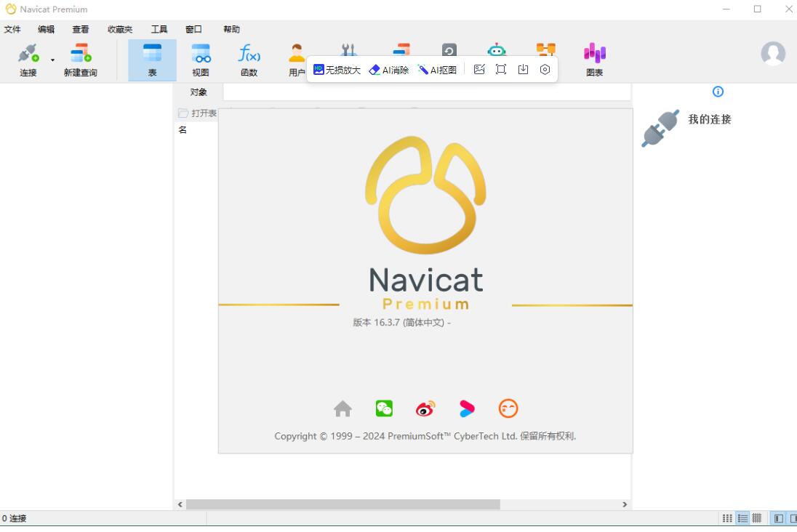Screen dimensions: 797x532
Task: Click the download icon on floating toolbar
Action: [523, 68]
